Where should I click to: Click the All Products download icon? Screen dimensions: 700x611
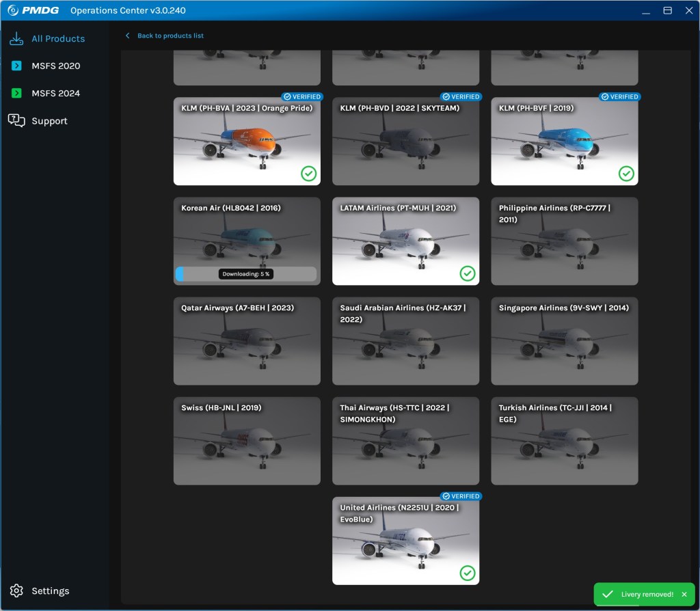click(x=16, y=39)
